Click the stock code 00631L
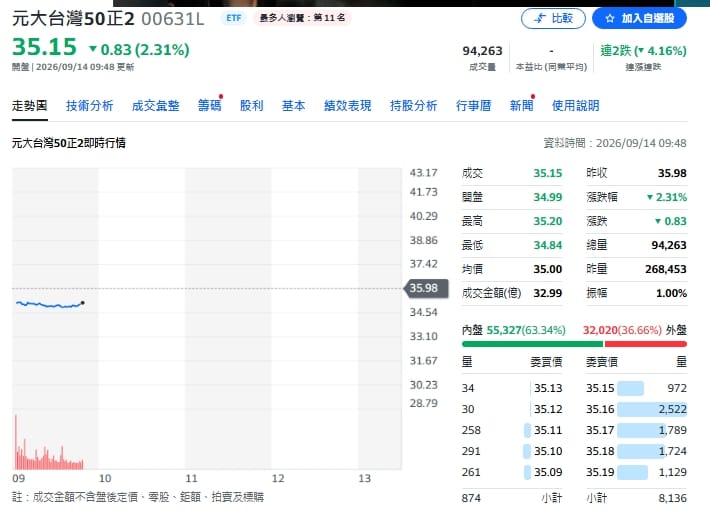 [173, 19]
